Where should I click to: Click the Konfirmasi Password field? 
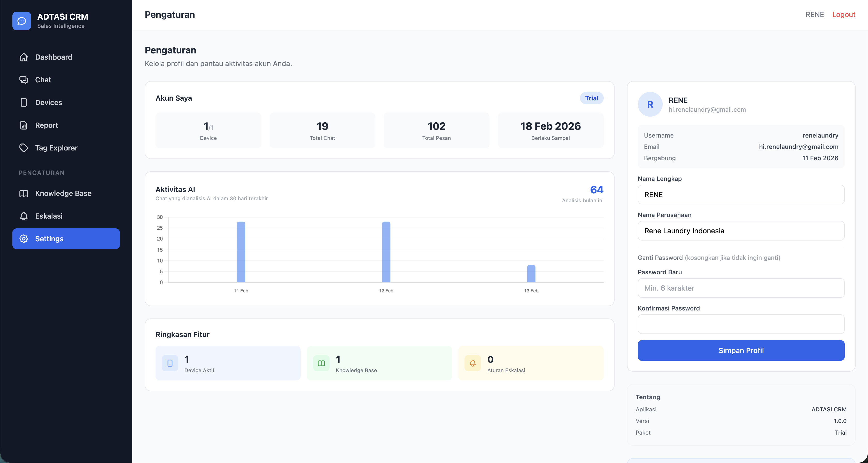pos(741,324)
